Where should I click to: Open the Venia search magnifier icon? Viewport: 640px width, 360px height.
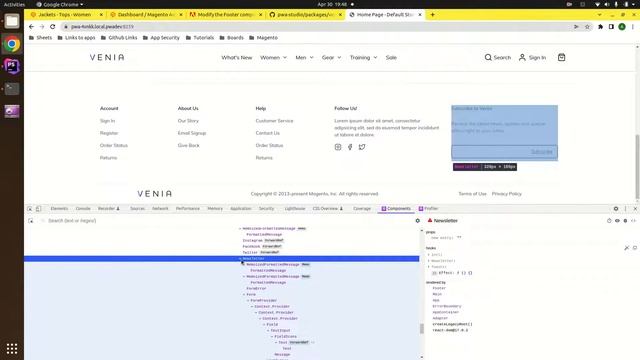(488, 58)
